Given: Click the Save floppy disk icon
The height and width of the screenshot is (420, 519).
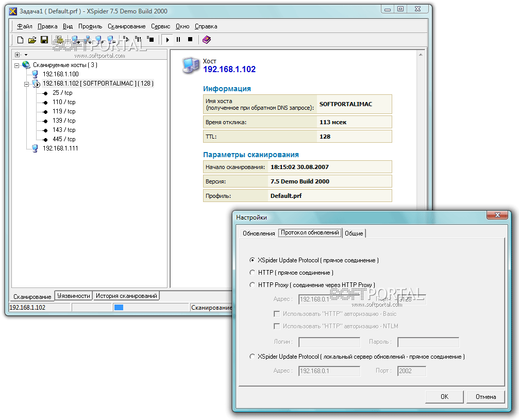Looking at the screenshot, I should point(44,40).
